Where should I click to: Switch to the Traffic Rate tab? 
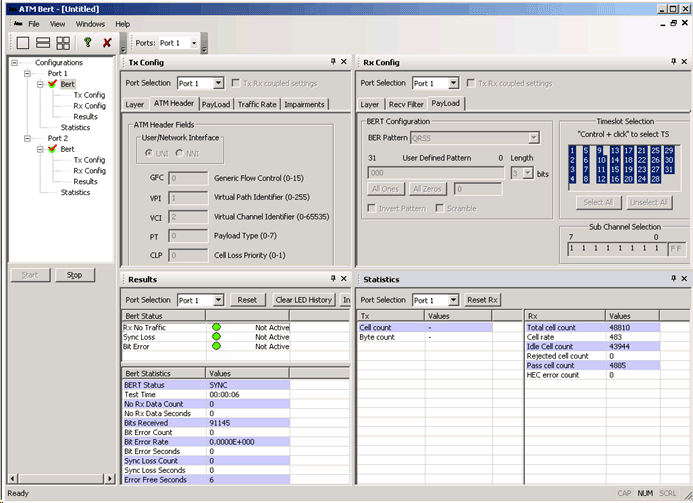click(x=257, y=104)
